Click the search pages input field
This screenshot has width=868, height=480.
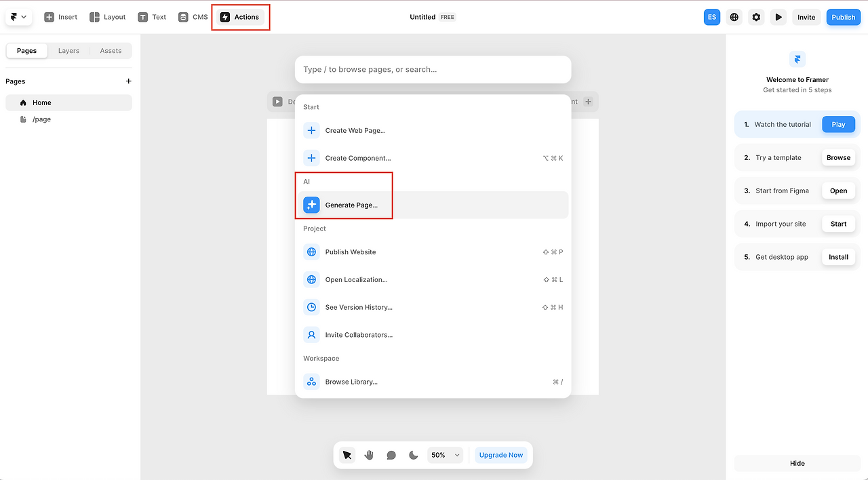pyautogui.click(x=433, y=69)
